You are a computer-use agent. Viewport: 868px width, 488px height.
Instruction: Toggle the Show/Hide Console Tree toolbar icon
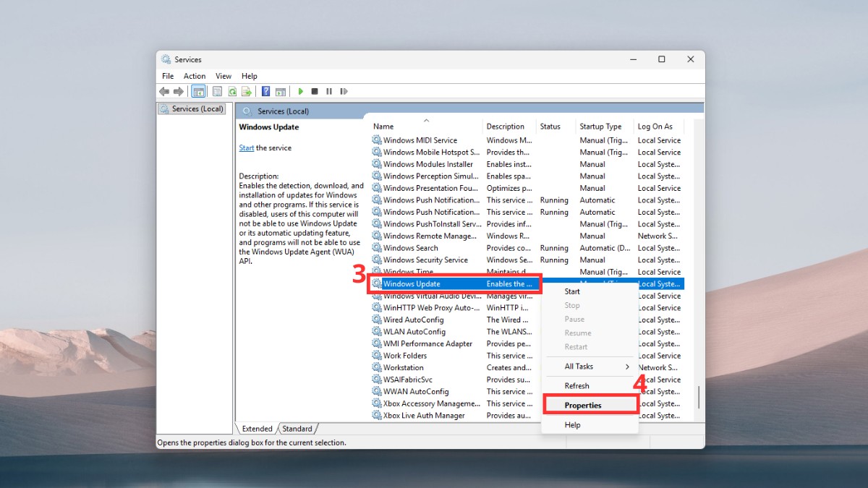tap(198, 92)
